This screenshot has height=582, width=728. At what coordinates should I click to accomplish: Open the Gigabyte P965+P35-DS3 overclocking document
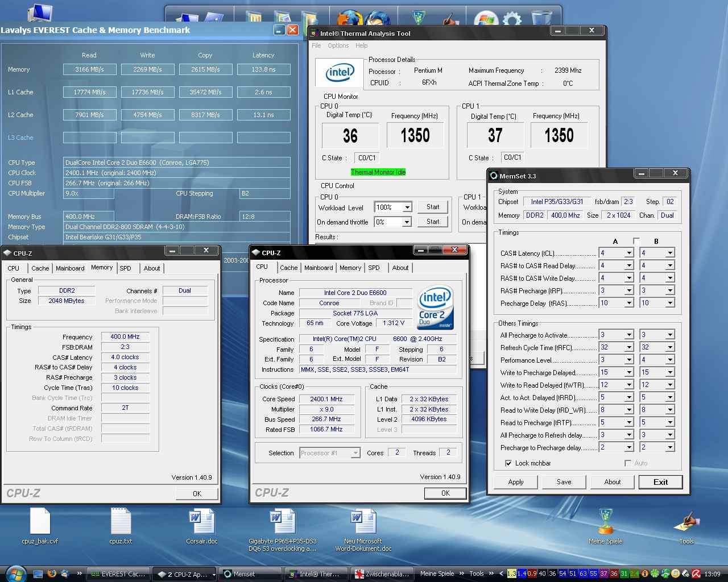(283, 530)
